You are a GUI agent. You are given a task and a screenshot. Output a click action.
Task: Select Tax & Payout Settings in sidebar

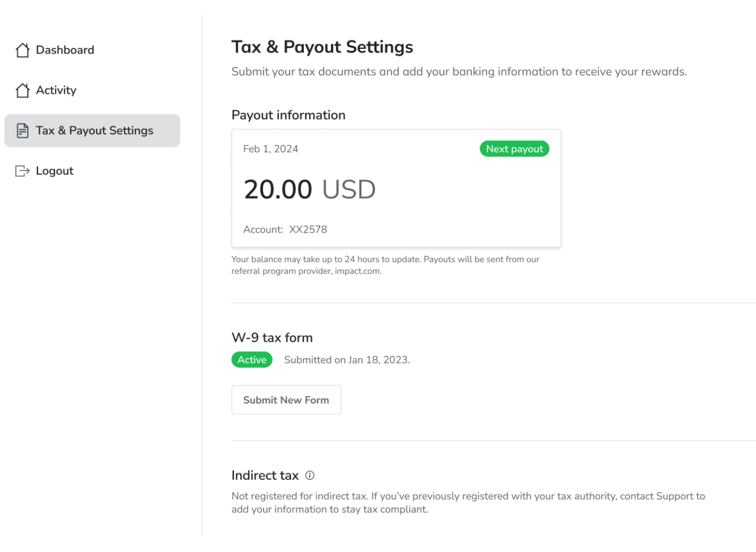[x=92, y=130]
